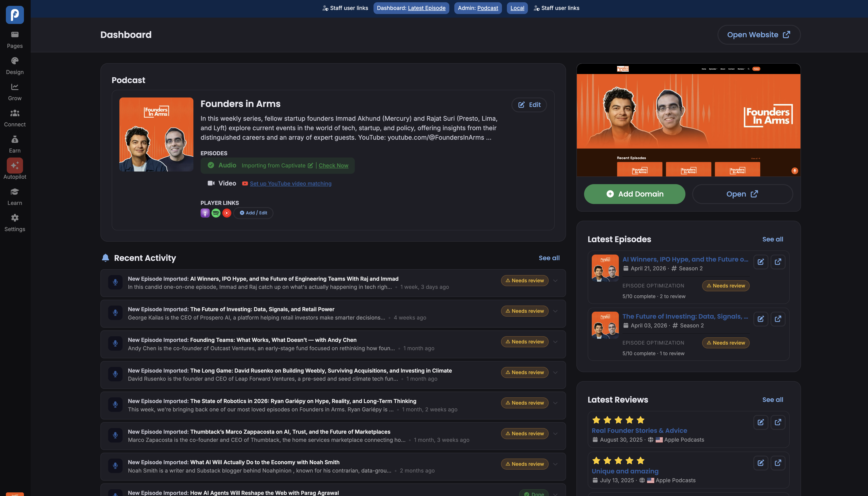Open Set up YouTube video matching link

291,184
